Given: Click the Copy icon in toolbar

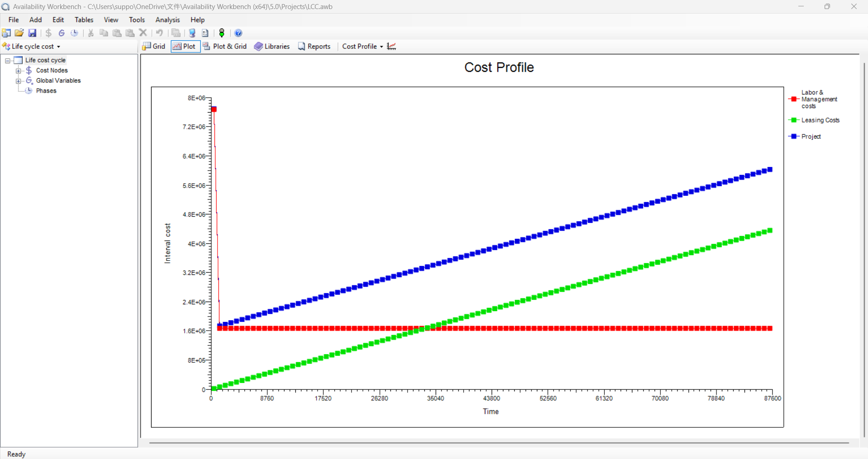Looking at the screenshot, I should [104, 33].
